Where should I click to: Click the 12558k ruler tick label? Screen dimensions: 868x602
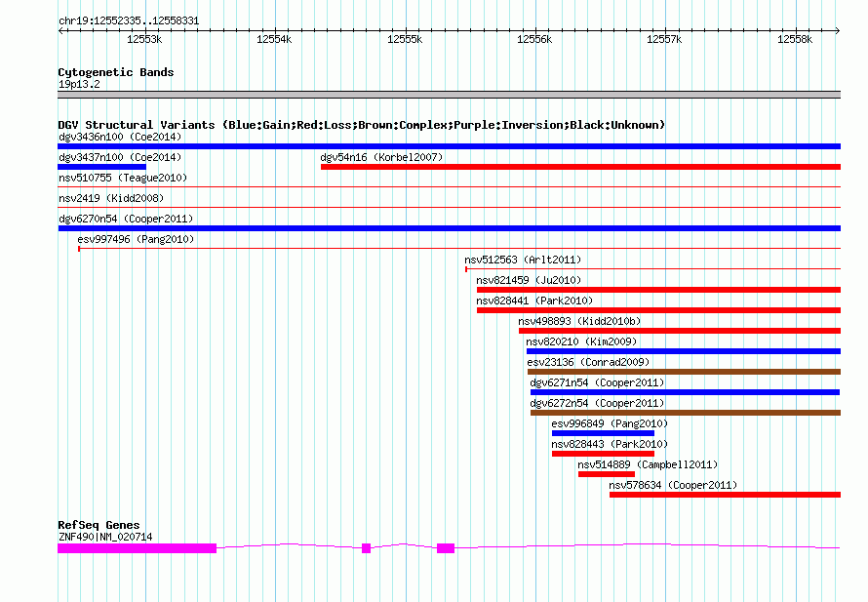(x=795, y=39)
